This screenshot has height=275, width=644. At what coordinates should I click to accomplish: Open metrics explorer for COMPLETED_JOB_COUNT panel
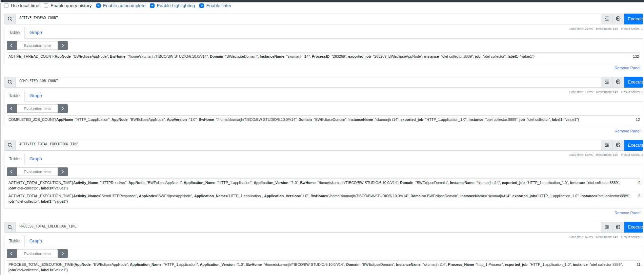pos(618,82)
